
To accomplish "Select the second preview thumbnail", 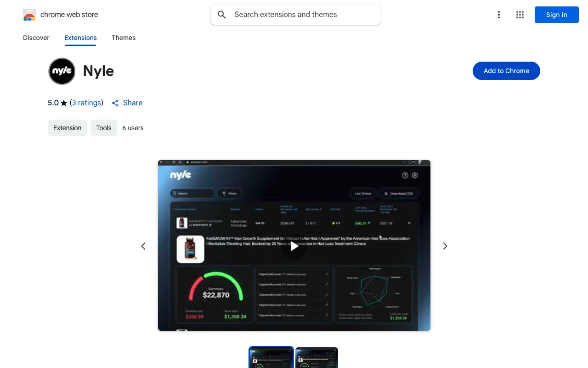I will 317,358.
